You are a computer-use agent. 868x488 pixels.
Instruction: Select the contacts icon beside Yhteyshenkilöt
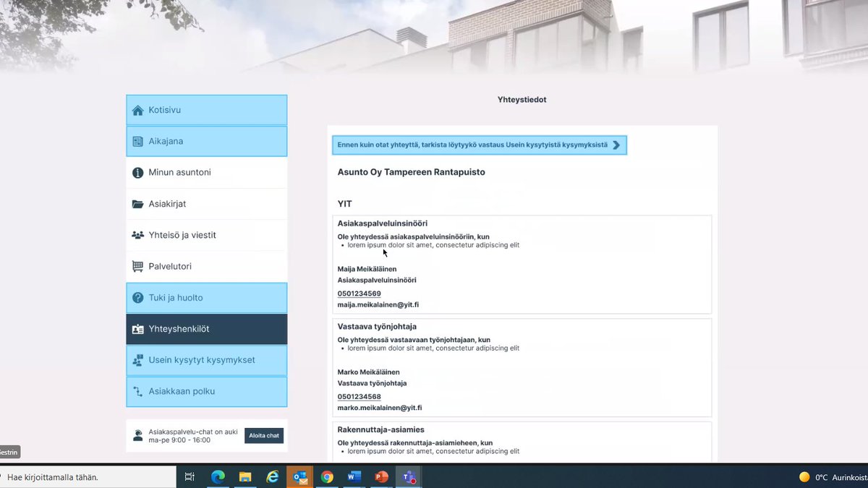[137, 328]
